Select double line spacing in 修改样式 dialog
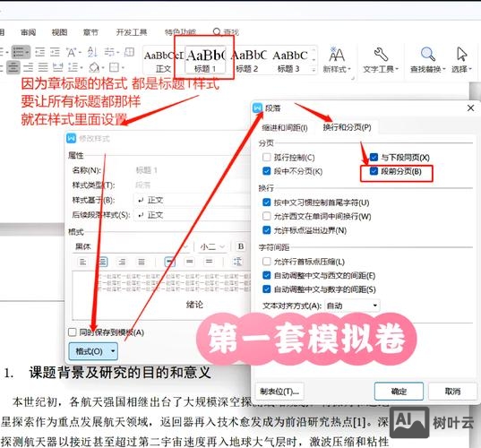481x448 pixels. (210, 262)
